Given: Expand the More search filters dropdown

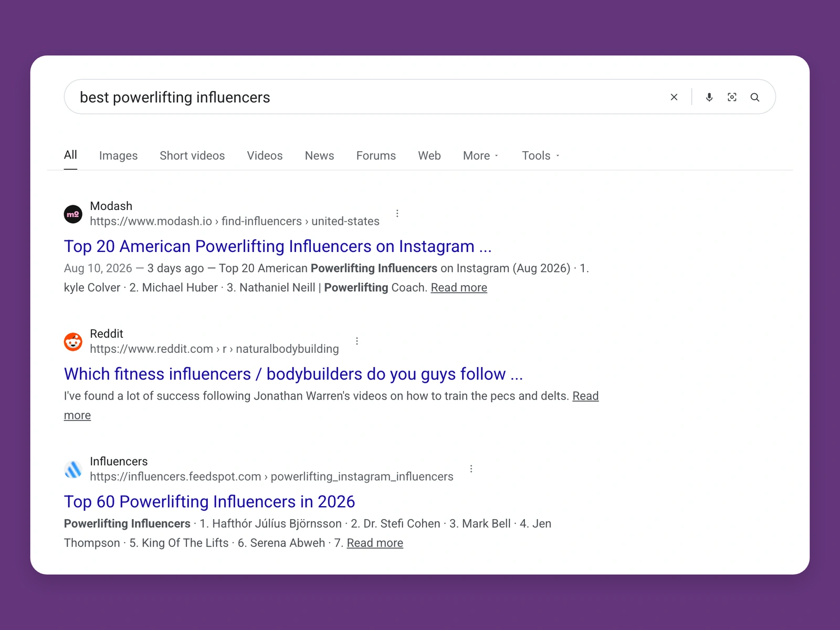Looking at the screenshot, I should click(x=480, y=156).
